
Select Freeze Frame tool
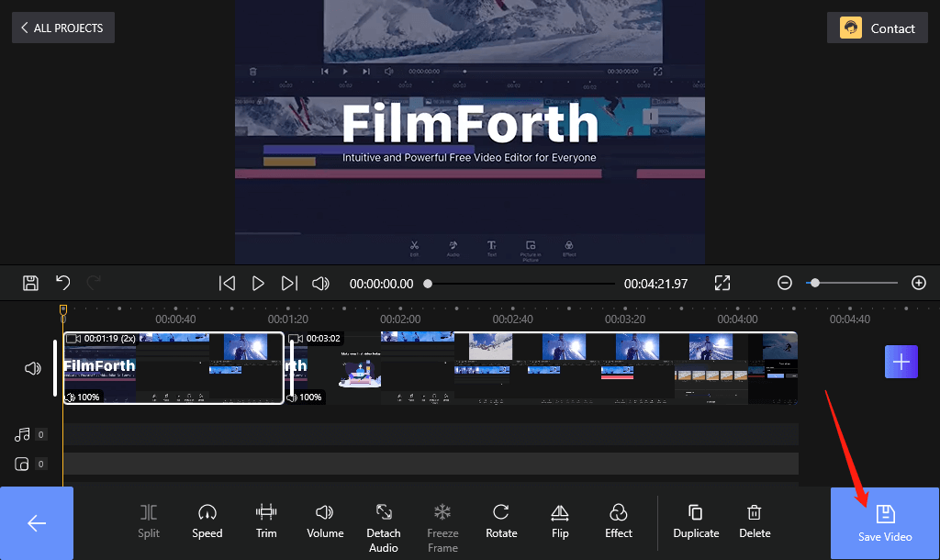(442, 528)
